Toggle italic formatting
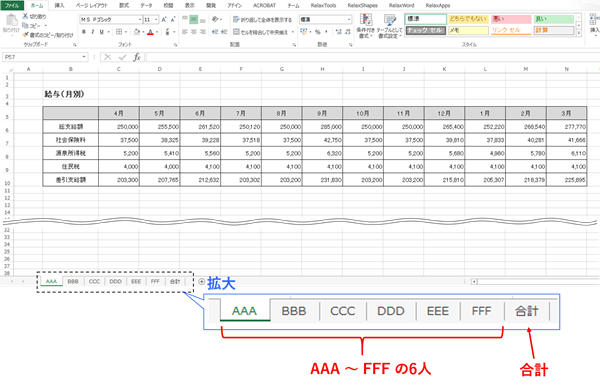This screenshot has width=600, height=388. click(x=93, y=32)
